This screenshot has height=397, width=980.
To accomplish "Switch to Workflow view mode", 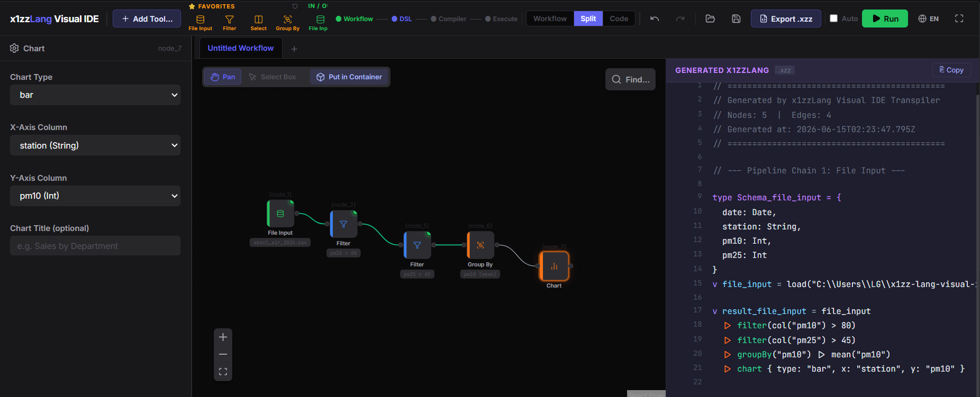I will tap(550, 19).
